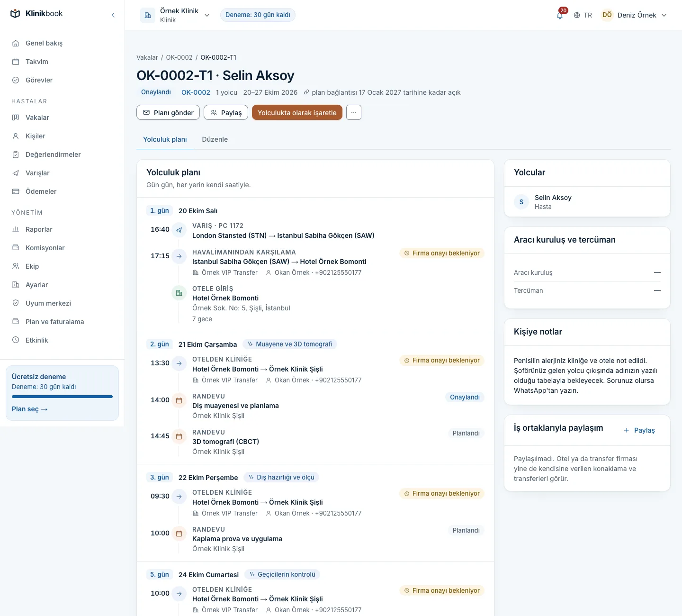Click the calendar icon for the 14:00 appointment

coord(179,400)
